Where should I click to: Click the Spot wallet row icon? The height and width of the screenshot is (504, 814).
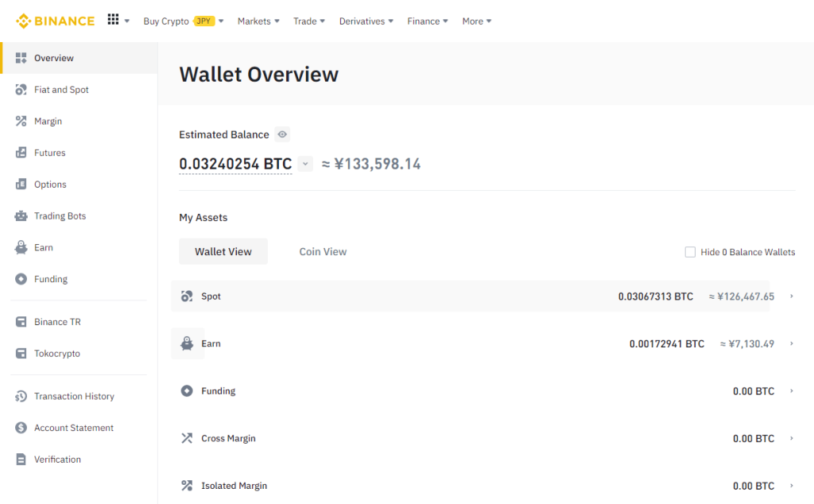click(x=187, y=297)
